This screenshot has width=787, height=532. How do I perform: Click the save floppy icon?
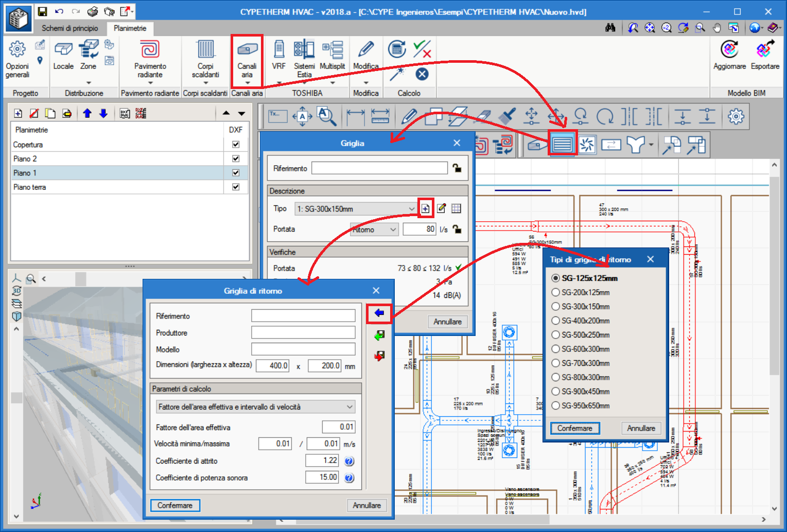pos(43,11)
